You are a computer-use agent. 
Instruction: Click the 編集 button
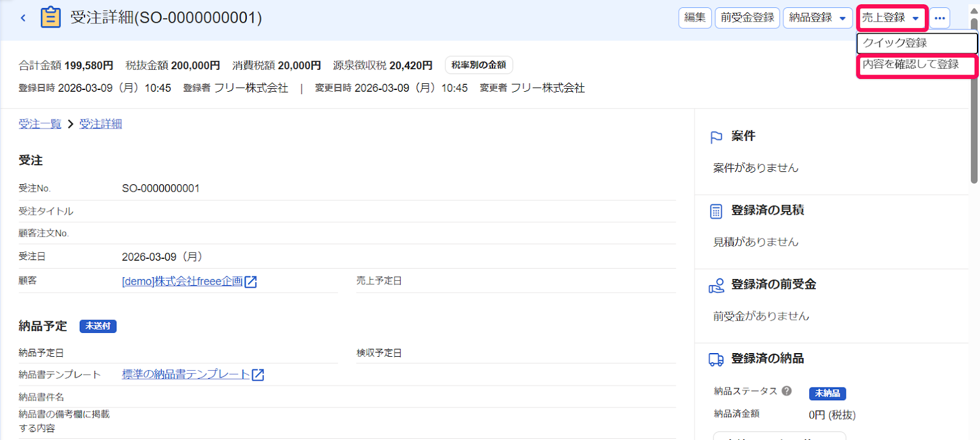pos(695,18)
